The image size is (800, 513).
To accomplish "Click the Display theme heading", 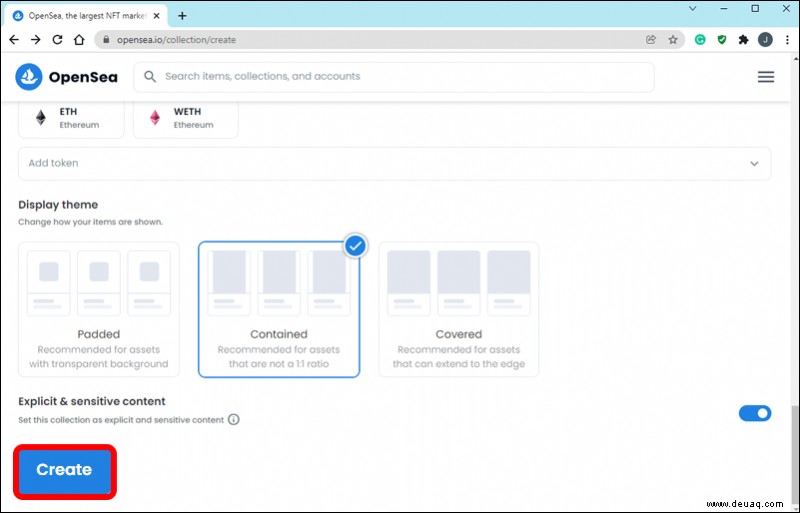I will click(58, 205).
